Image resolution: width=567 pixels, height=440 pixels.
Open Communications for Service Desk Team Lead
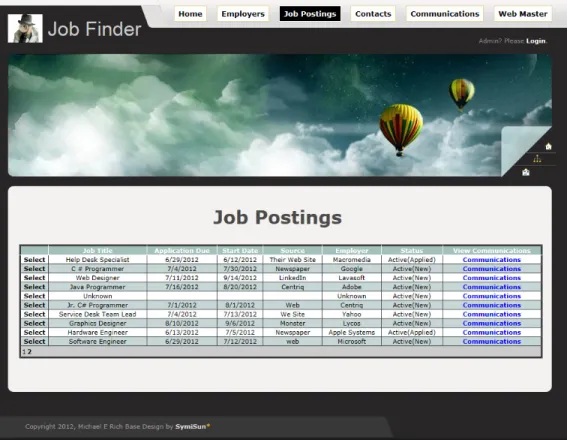point(492,314)
